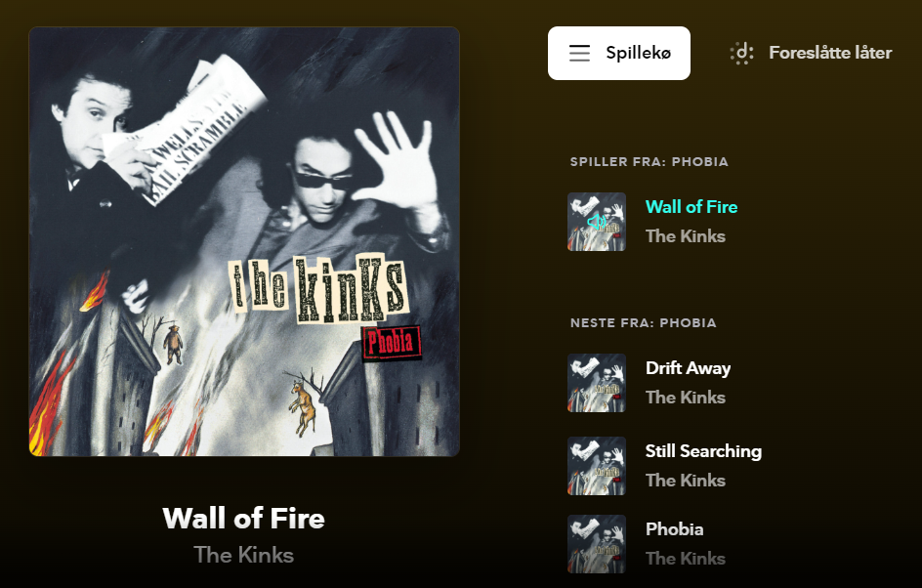The height and width of the screenshot is (588, 922).
Task: Click the Foreslåtte låter dotted icon
Action: tap(742, 53)
